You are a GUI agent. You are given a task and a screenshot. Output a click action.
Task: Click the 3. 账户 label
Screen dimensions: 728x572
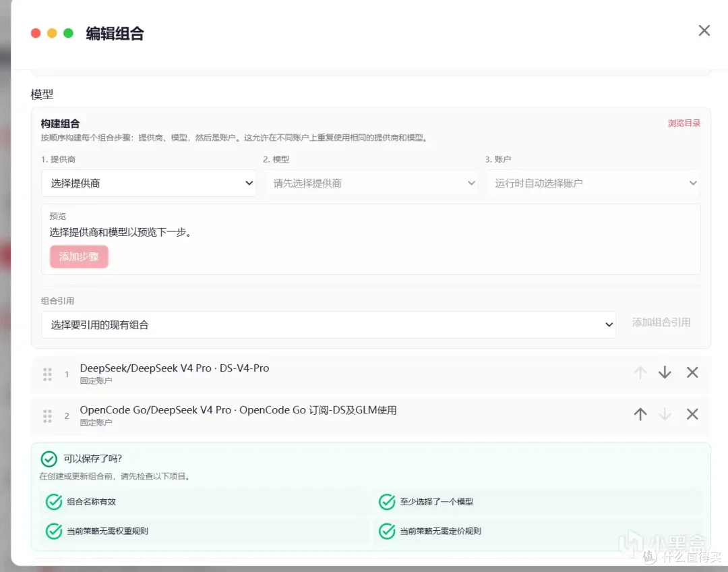(x=497, y=159)
